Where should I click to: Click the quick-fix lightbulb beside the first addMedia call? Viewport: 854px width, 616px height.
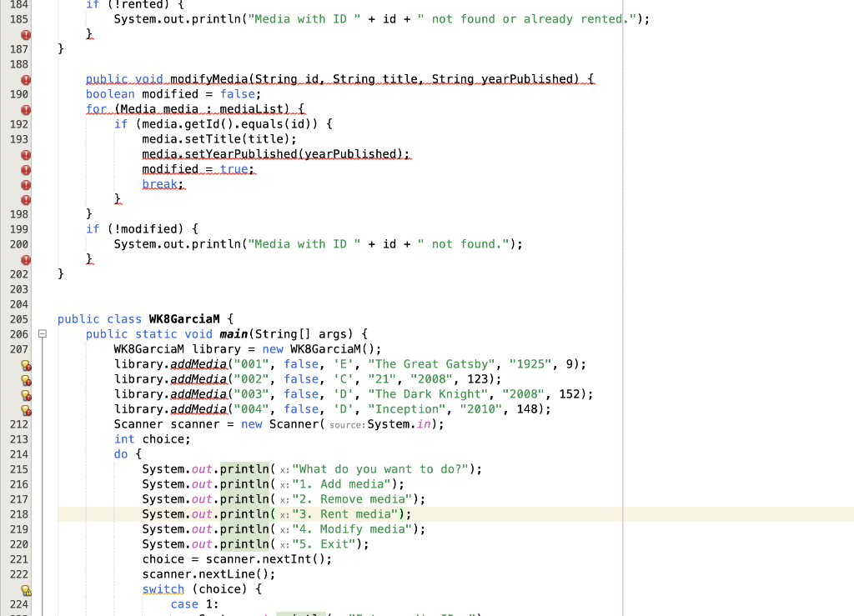click(26, 364)
